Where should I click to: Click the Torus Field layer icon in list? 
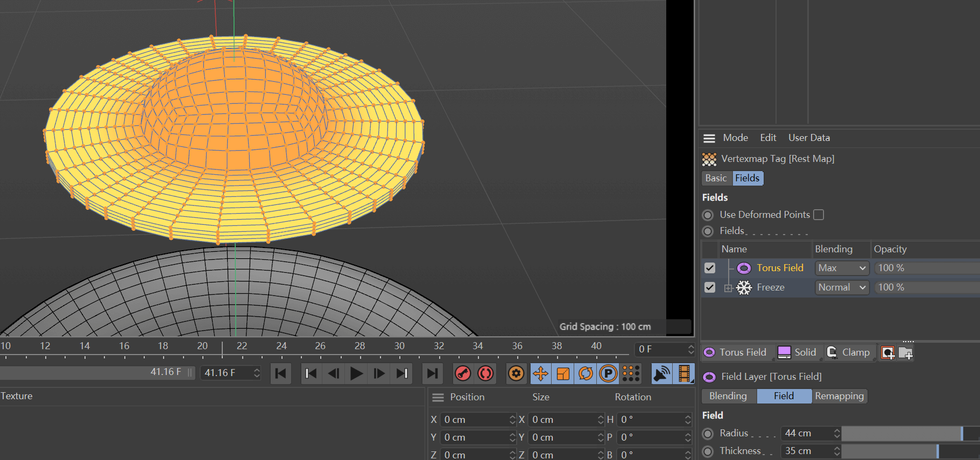[744, 268]
